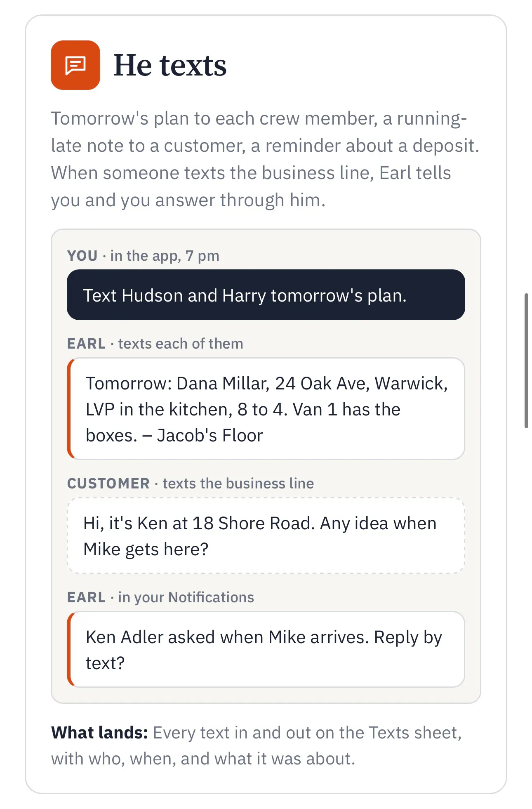Click the 'What lands:' bold text
532x809 pixels.
(99, 733)
